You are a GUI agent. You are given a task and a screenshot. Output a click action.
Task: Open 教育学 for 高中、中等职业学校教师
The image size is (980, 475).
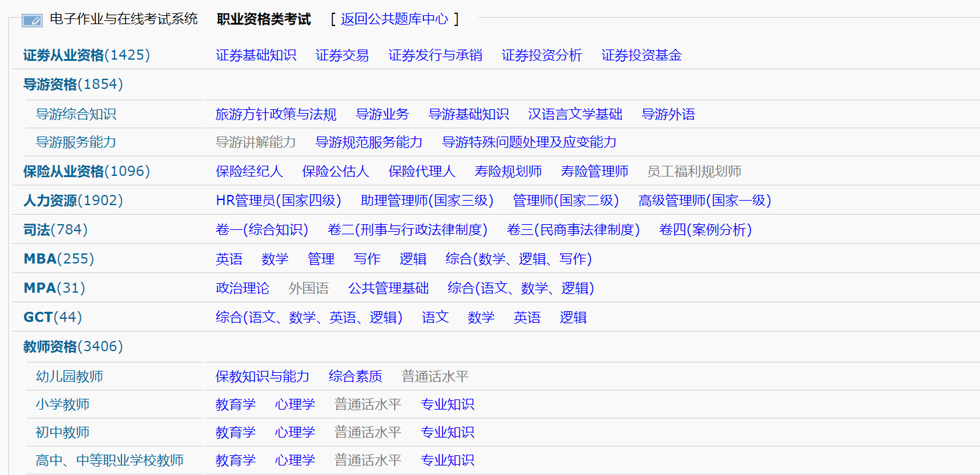coord(236,460)
